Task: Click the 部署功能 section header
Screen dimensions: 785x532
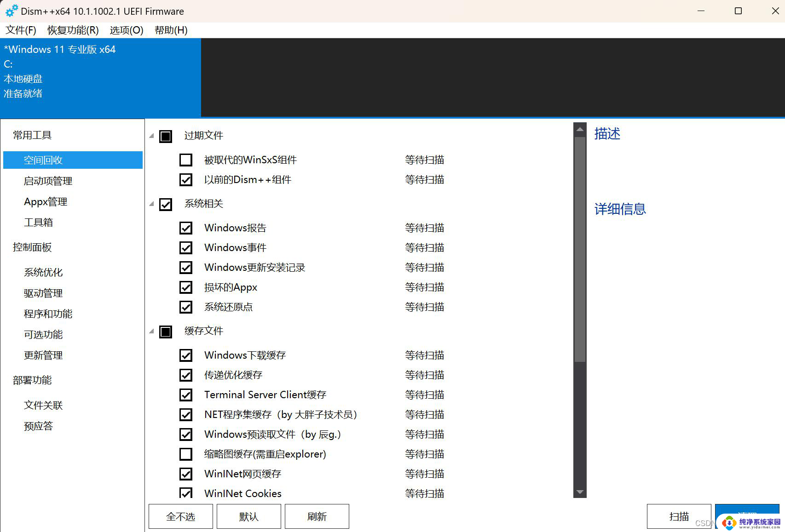Action: (32, 380)
